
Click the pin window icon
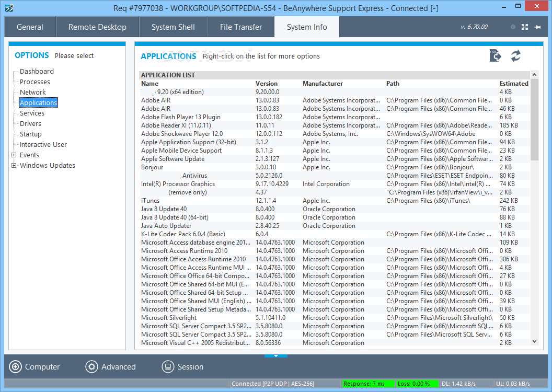[537, 27]
